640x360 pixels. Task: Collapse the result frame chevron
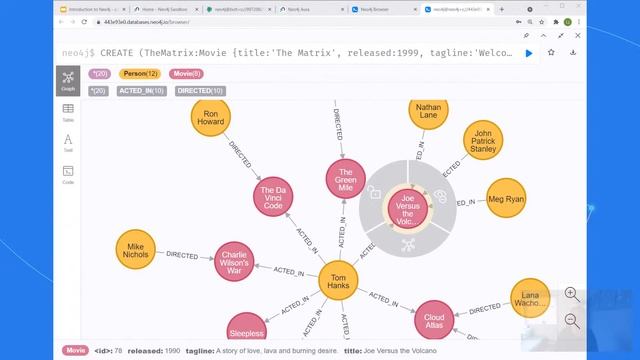coord(544,36)
